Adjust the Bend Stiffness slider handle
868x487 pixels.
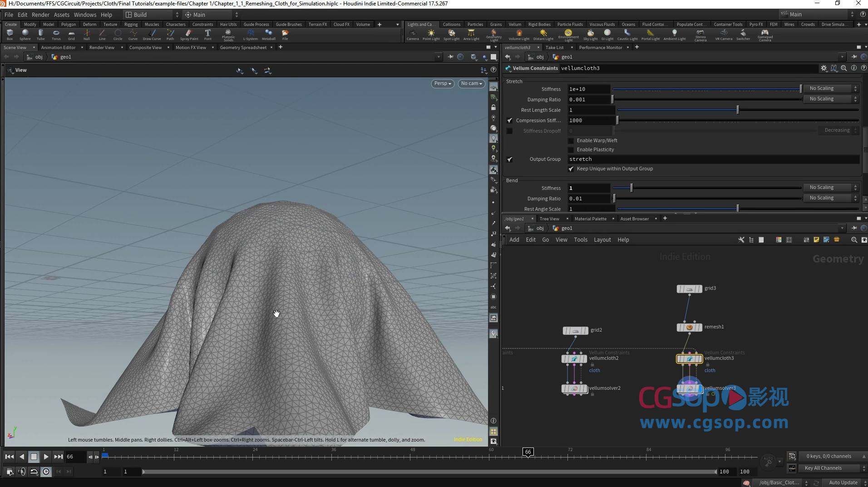click(x=631, y=188)
